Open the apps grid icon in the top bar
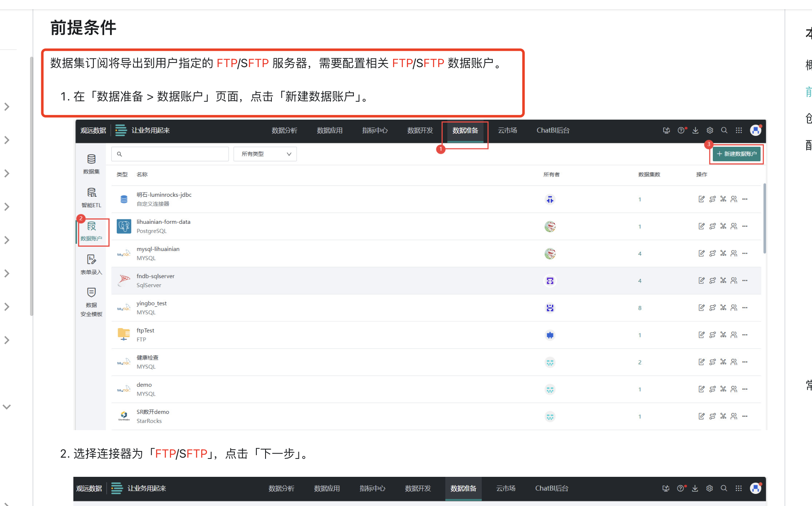The image size is (812, 506). (739, 130)
